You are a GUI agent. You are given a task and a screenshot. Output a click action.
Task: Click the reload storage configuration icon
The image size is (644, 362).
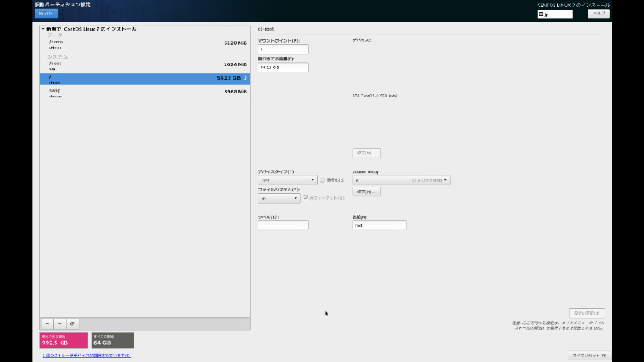point(72,323)
